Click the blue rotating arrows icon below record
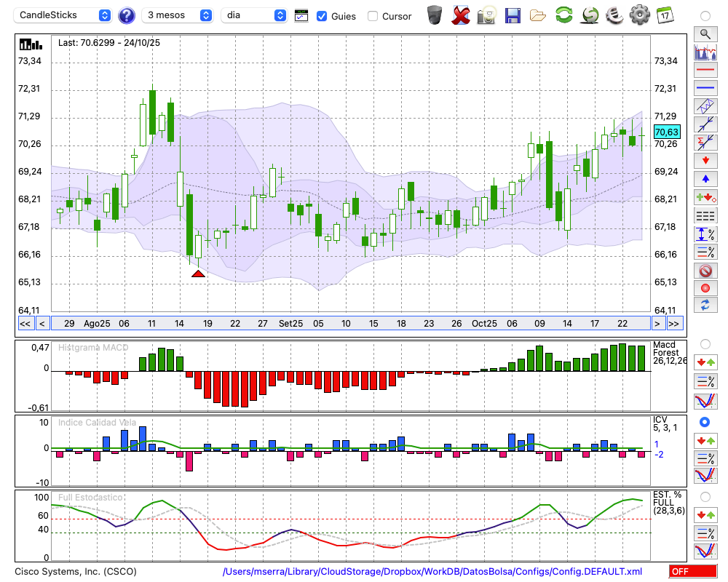Image resolution: width=728 pixels, height=582 pixels. point(705,306)
